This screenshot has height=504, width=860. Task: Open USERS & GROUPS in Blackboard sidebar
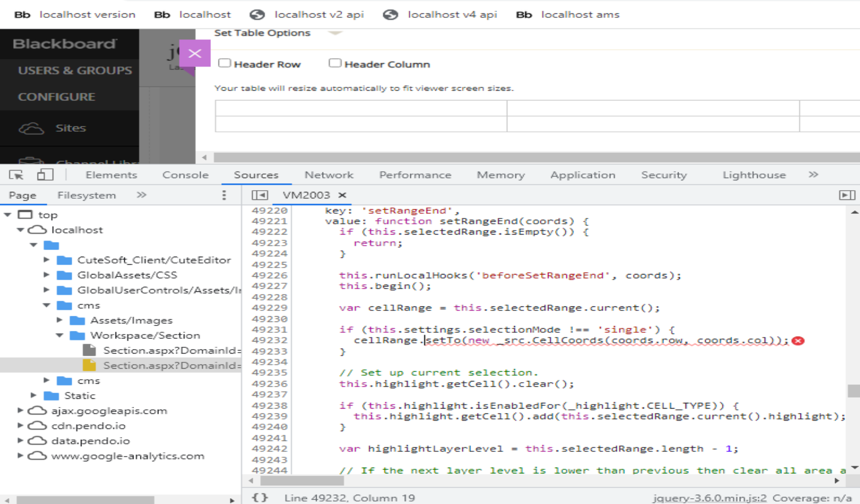coord(75,71)
